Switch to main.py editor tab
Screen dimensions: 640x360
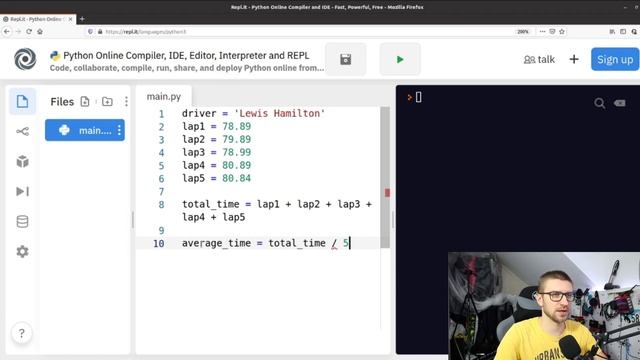pos(164,97)
